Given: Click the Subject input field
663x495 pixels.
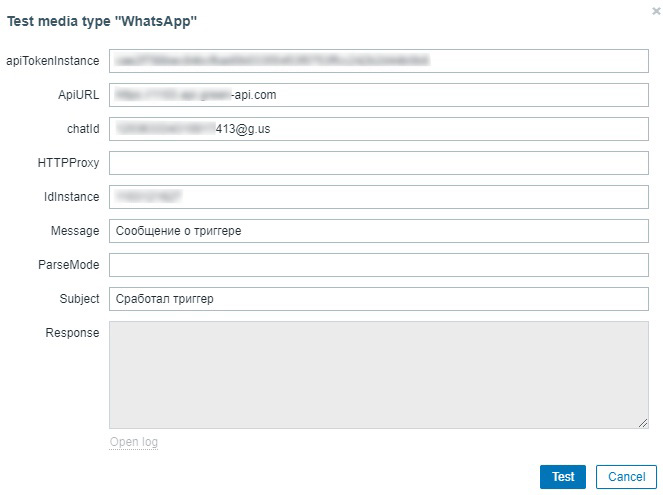Looking at the screenshot, I should pyautogui.click(x=378, y=299).
